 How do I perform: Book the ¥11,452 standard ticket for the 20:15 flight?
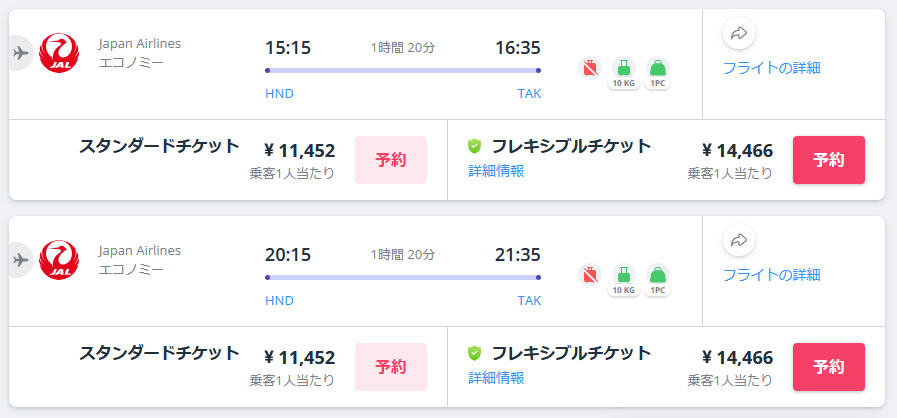391,367
